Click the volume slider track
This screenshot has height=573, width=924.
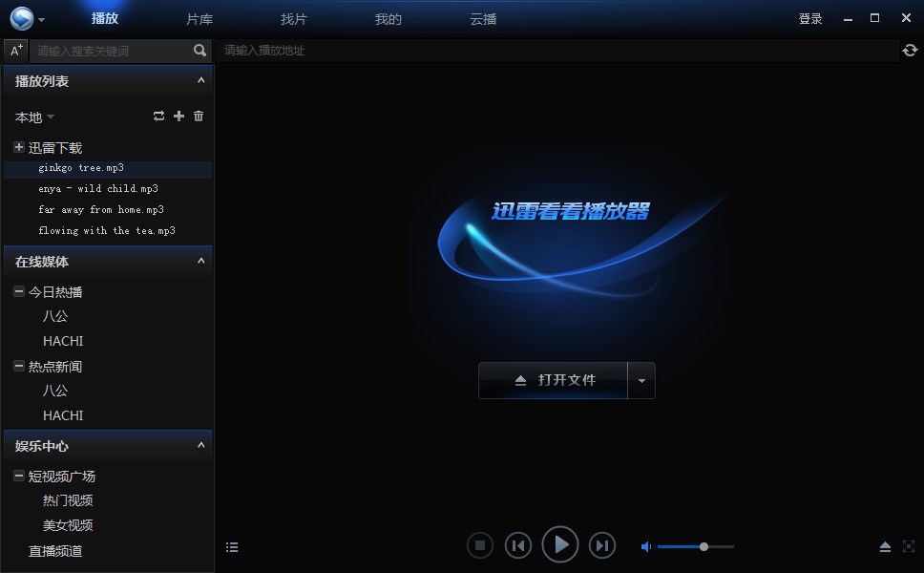tap(696, 547)
